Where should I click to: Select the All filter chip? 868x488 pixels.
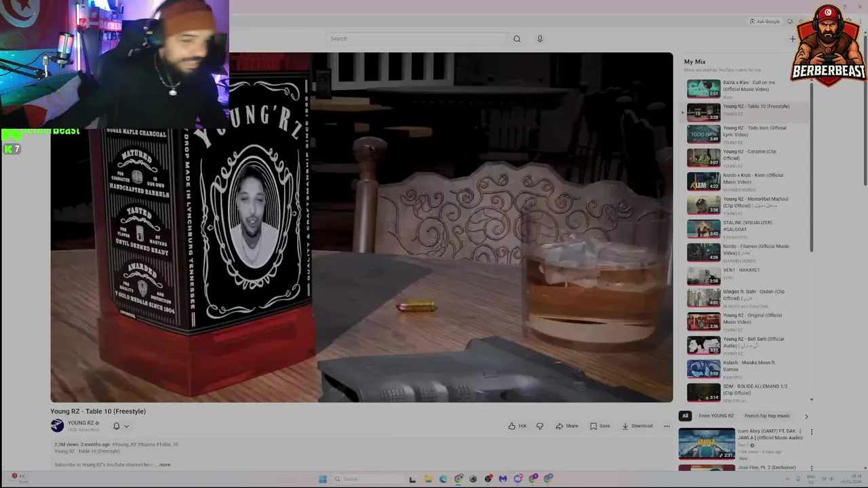coord(685,416)
